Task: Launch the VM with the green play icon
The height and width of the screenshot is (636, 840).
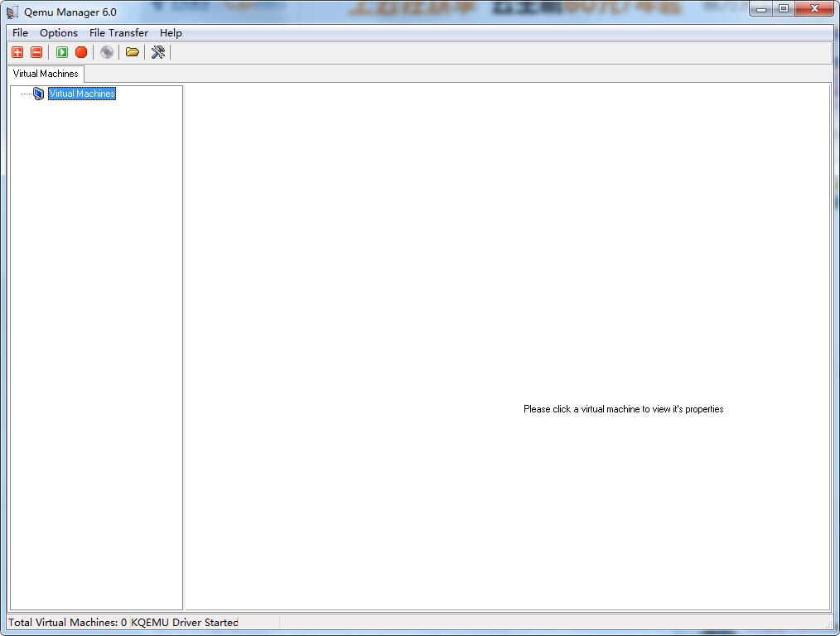Action: coord(62,52)
